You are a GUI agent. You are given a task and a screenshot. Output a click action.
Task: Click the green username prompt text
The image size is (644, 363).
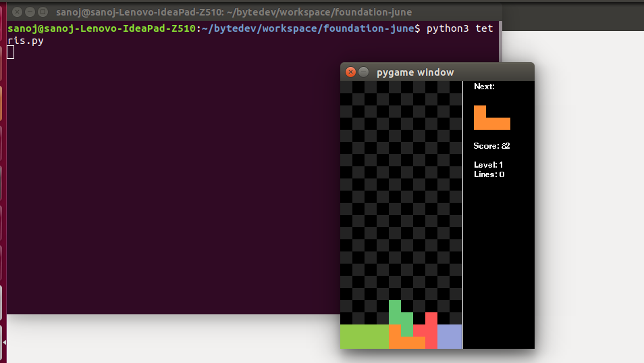pyautogui.click(x=101, y=28)
